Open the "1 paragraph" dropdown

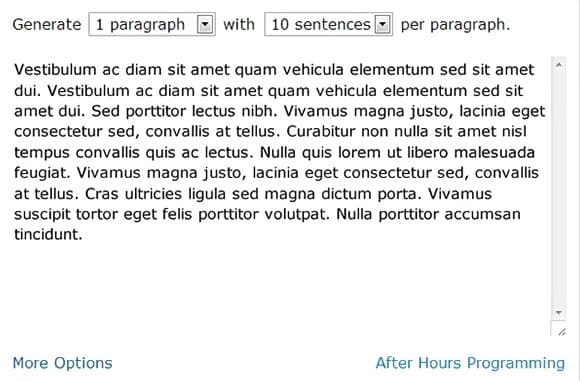[x=152, y=24]
